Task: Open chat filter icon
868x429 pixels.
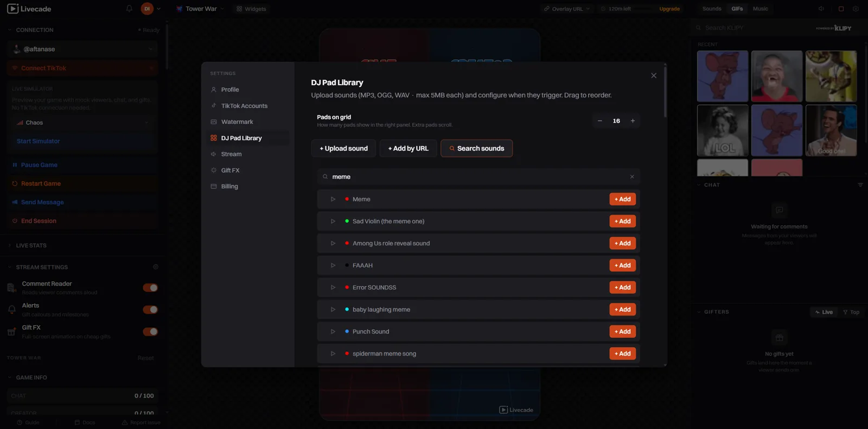Action: click(x=860, y=185)
